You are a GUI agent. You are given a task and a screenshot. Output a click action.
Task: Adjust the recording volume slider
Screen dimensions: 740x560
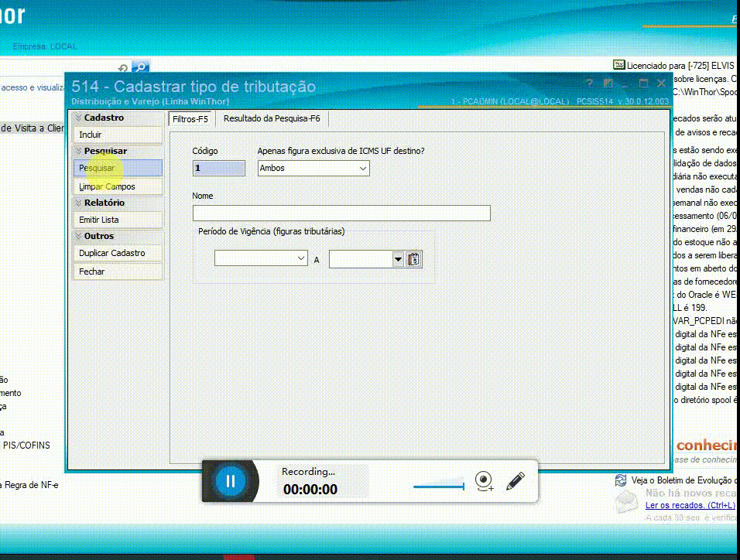pos(439,487)
